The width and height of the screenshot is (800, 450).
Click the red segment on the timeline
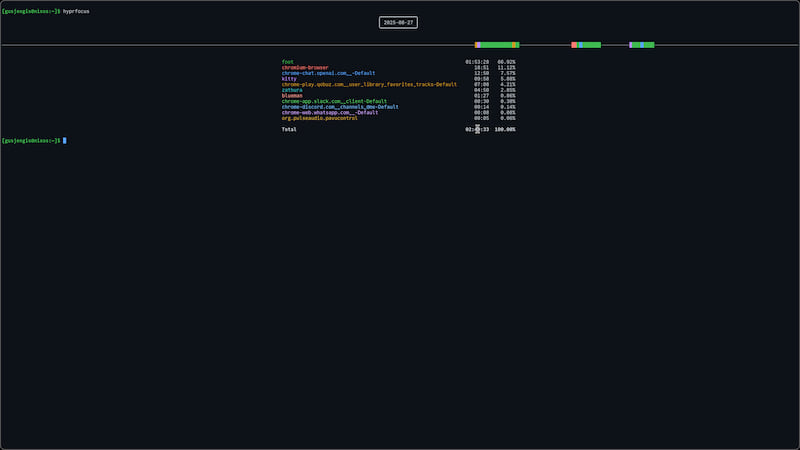pyautogui.click(x=574, y=45)
